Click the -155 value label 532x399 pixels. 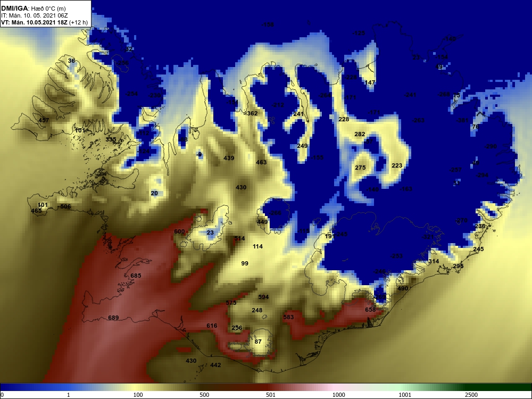pyautogui.click(x=317, y=157)
